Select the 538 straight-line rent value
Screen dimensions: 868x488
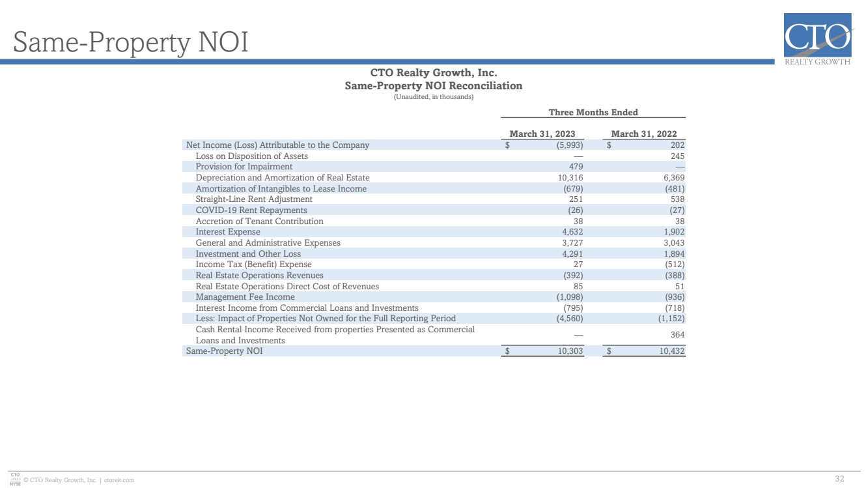677,199
